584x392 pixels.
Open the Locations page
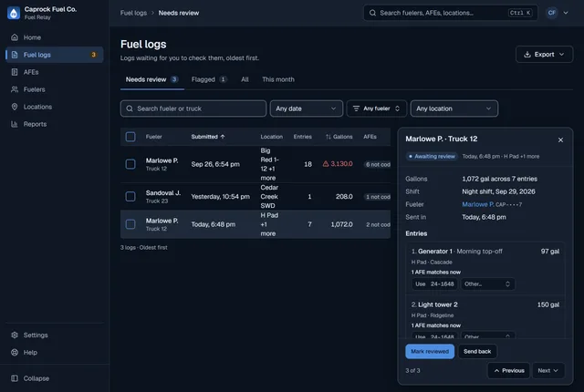(55, 107)
